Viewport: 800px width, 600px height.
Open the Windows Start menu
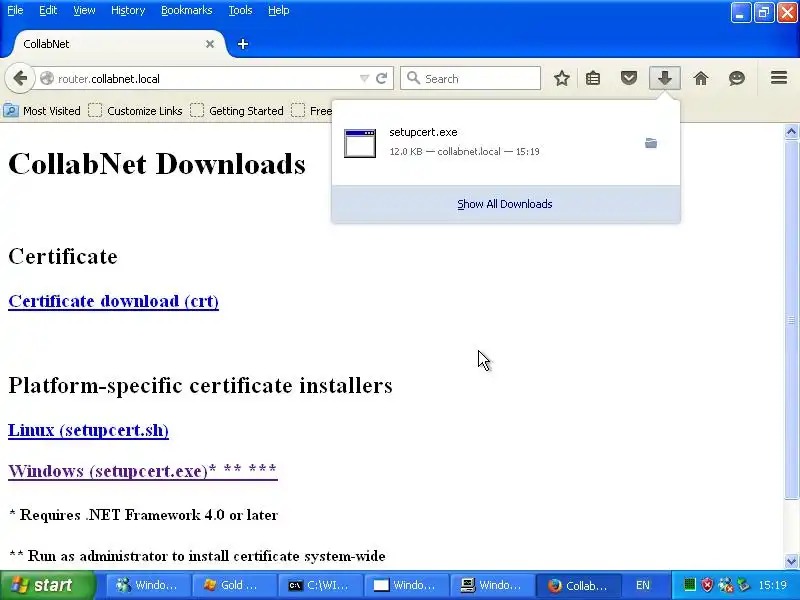point(48,585)
